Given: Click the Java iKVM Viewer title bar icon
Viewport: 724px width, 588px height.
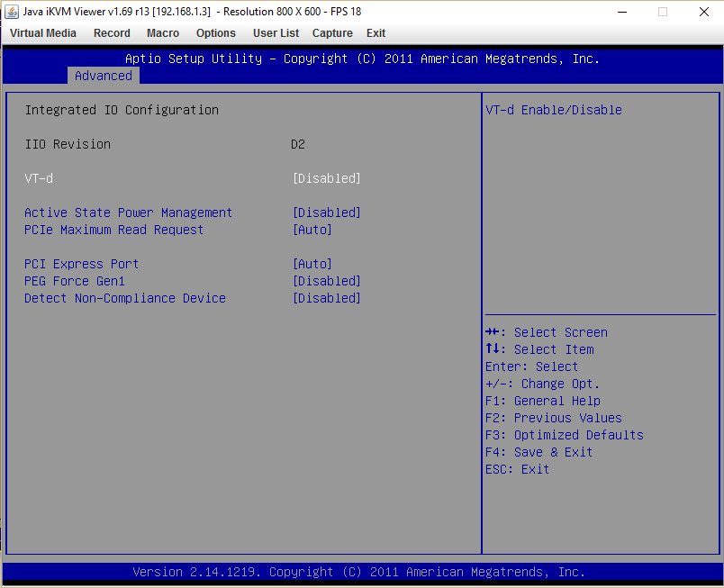Looking at the screenshot, I should (12, 12).
